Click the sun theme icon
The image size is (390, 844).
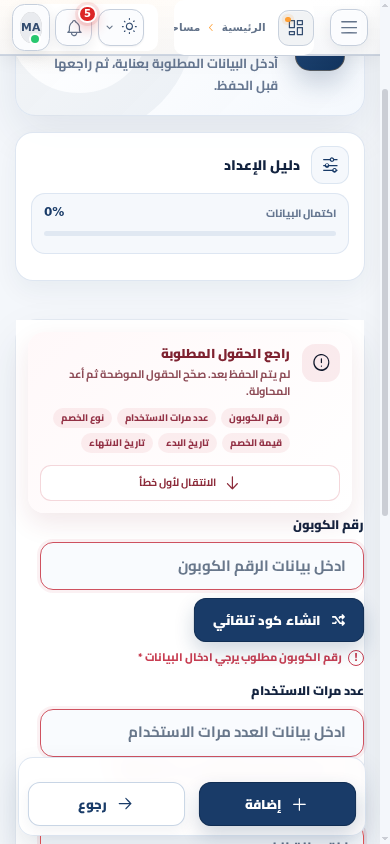(x=129, y=27)
